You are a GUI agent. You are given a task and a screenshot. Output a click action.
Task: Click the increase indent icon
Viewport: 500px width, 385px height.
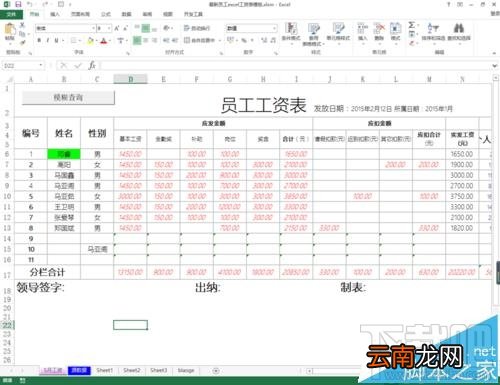pos(175,41)
